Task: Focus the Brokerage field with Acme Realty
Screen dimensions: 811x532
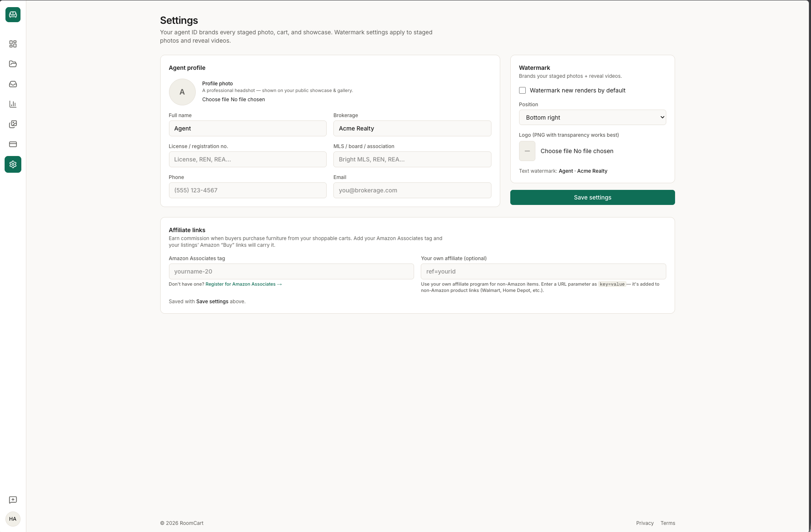Action: coord(412,128)
